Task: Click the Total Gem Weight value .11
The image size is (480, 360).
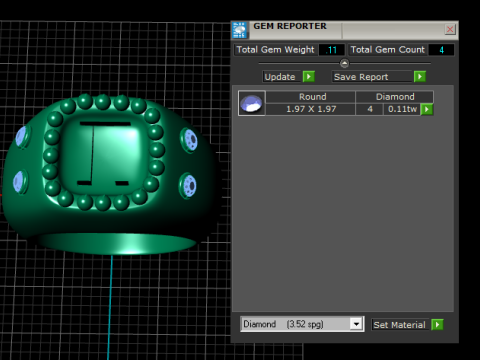Action: [x=331, y=50]
